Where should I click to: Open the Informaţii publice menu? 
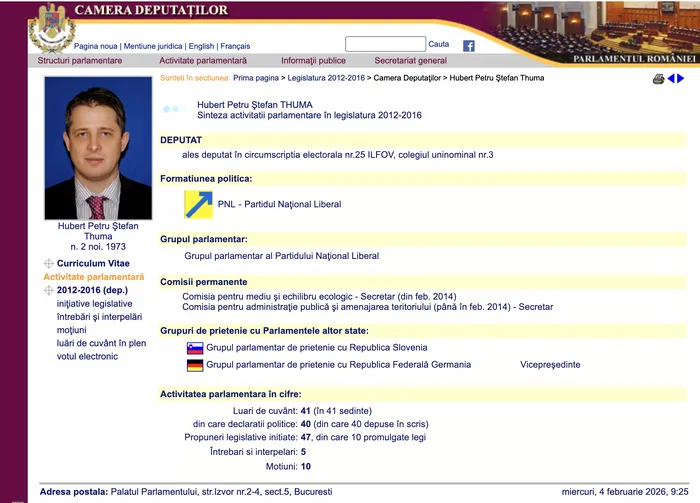coord(313,61)
